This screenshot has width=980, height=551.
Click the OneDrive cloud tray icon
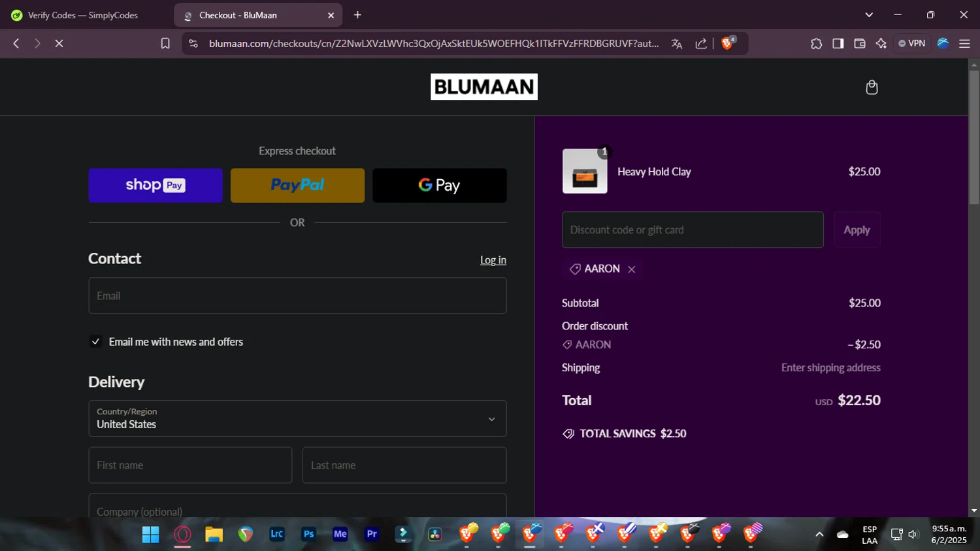[843, 535]
